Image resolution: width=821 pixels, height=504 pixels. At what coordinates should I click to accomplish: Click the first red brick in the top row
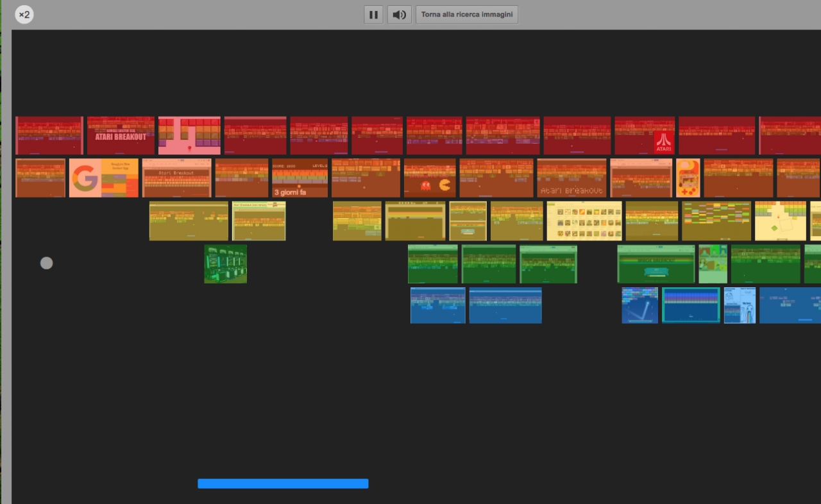49,135
